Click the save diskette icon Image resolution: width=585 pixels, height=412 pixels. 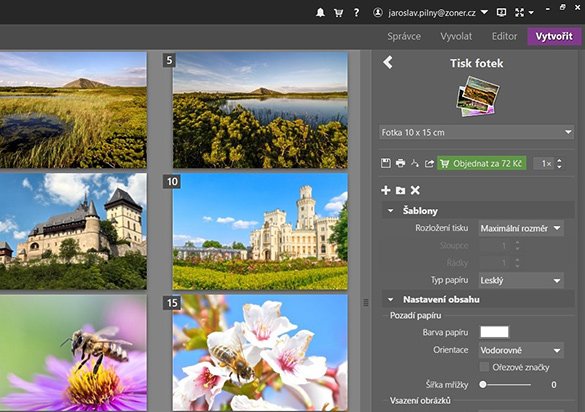pyautogui.click(x=386, y=163)
